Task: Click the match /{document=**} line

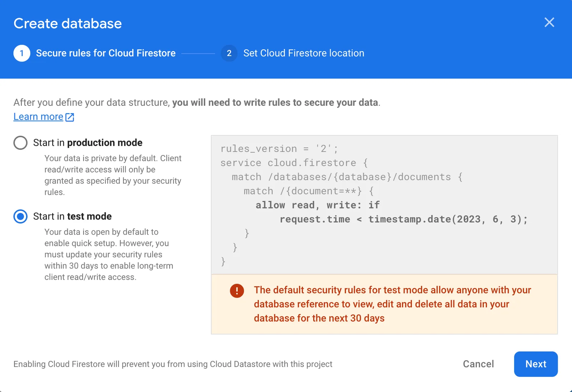Action: (x=309, y=191)
